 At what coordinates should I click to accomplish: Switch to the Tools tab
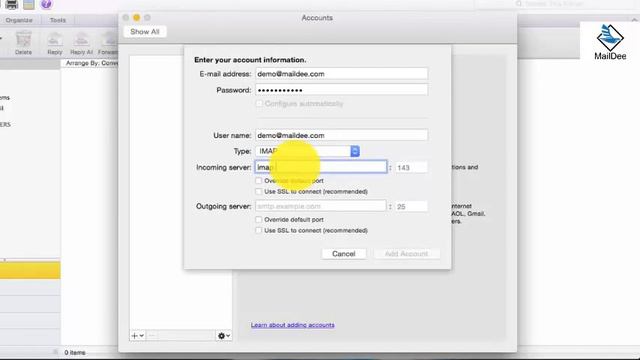(58, 20)
